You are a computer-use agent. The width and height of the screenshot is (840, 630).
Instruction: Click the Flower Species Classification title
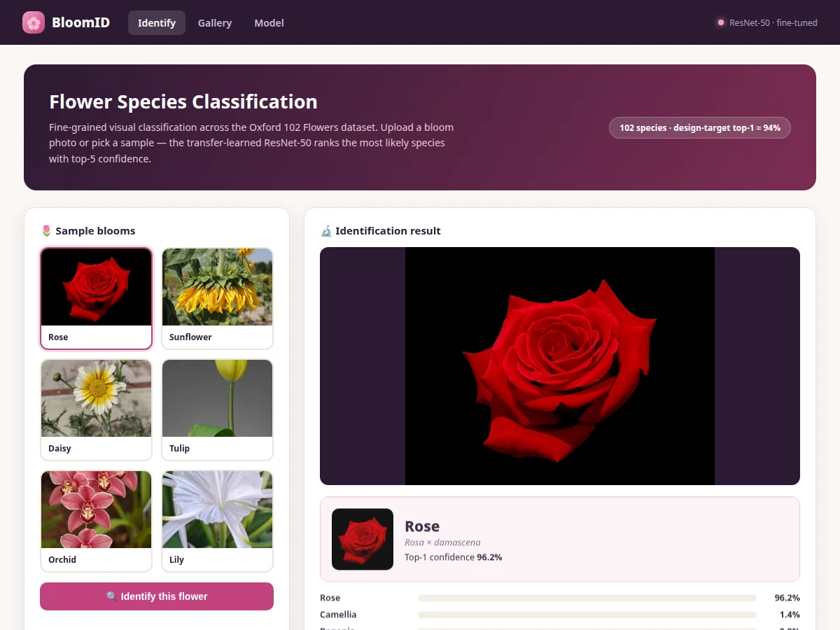183,102
